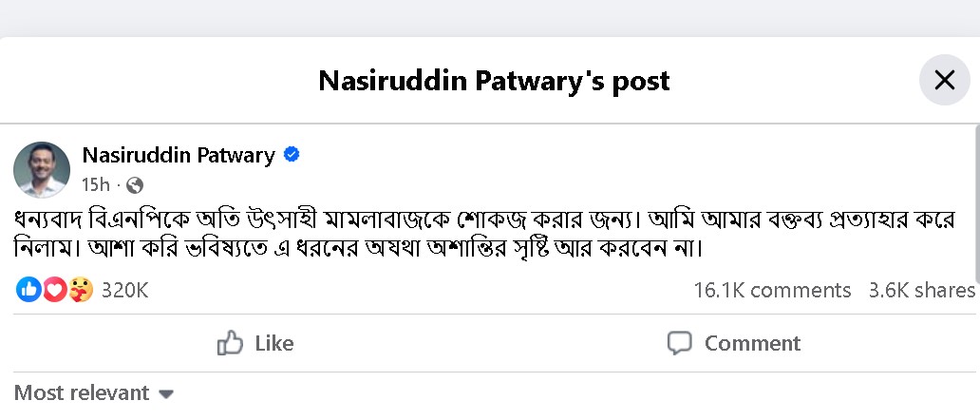
Task: Open the Nasiruddin Patwary profile name link
Action: coord(179,155)
